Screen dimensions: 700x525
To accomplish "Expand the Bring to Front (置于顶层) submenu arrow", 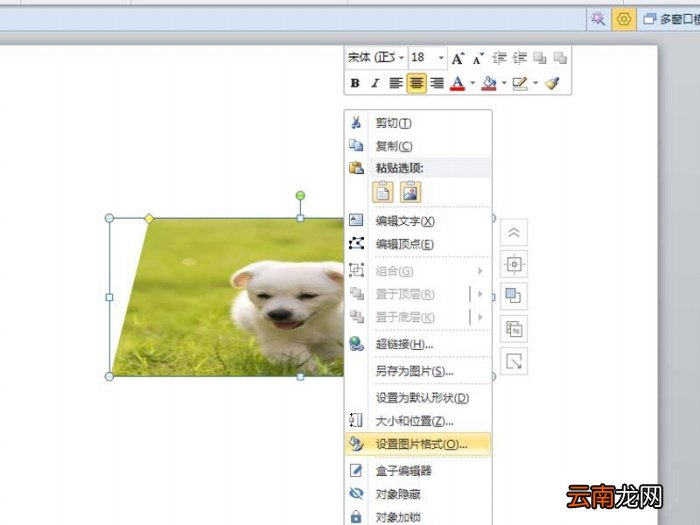I will point(480,294).
